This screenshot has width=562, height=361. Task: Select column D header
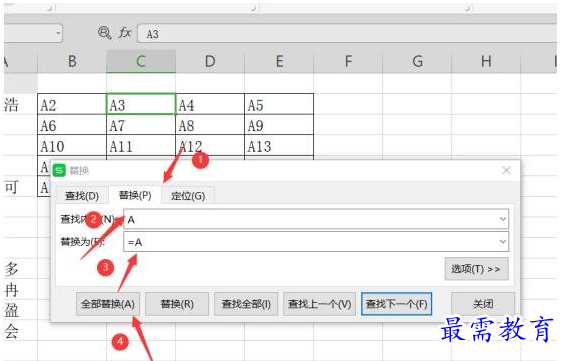tap(210, 61)
